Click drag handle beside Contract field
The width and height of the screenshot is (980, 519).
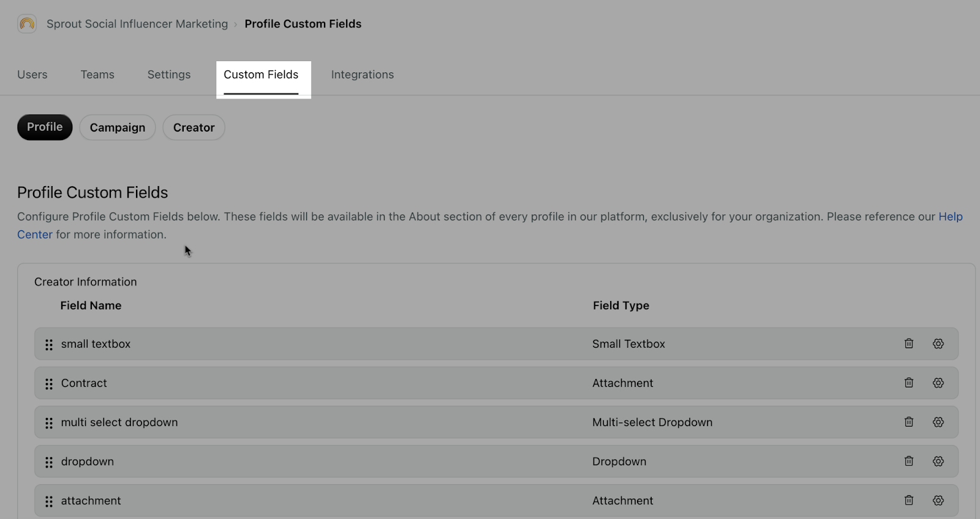(49, 384)
